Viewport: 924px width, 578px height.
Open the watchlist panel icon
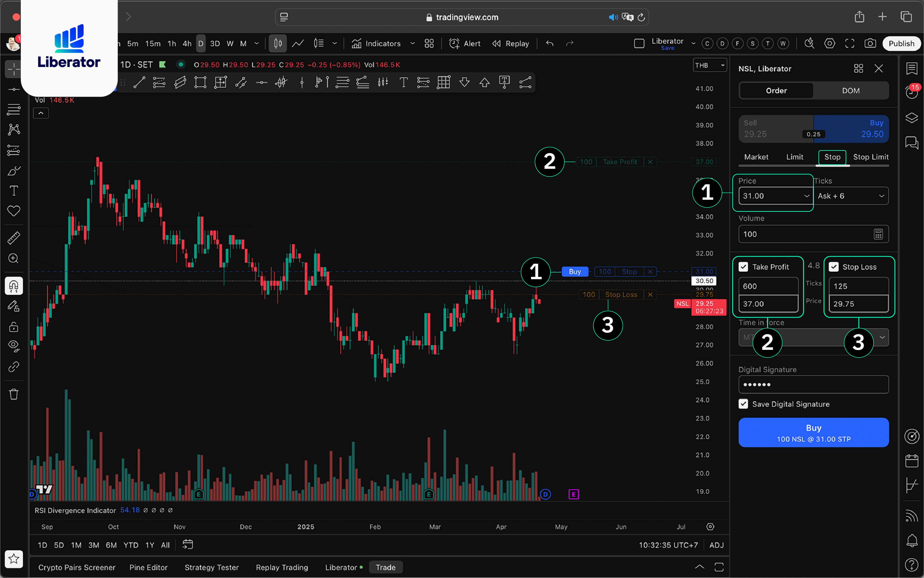912,69
